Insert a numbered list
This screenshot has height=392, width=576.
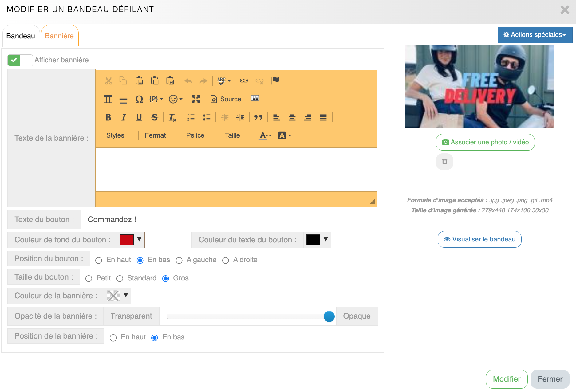[191, 117]
